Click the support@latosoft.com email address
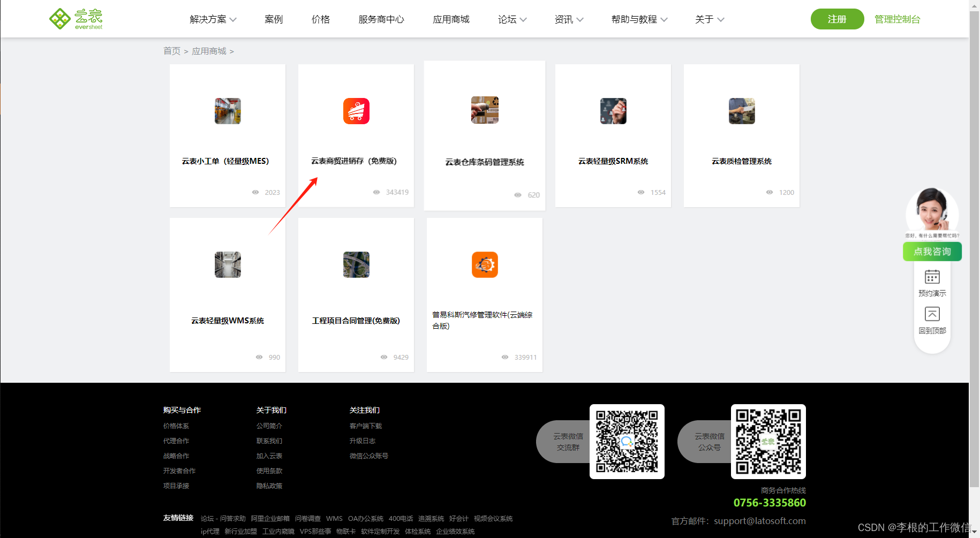This screenshot has width=980, height=538. (x=760, y=521)
